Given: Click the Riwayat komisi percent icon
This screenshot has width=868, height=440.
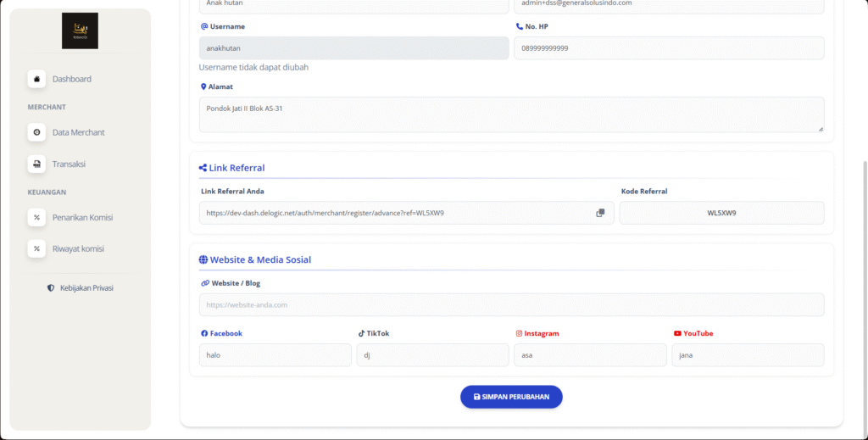Looking at the screenshot, I should 36,248.
